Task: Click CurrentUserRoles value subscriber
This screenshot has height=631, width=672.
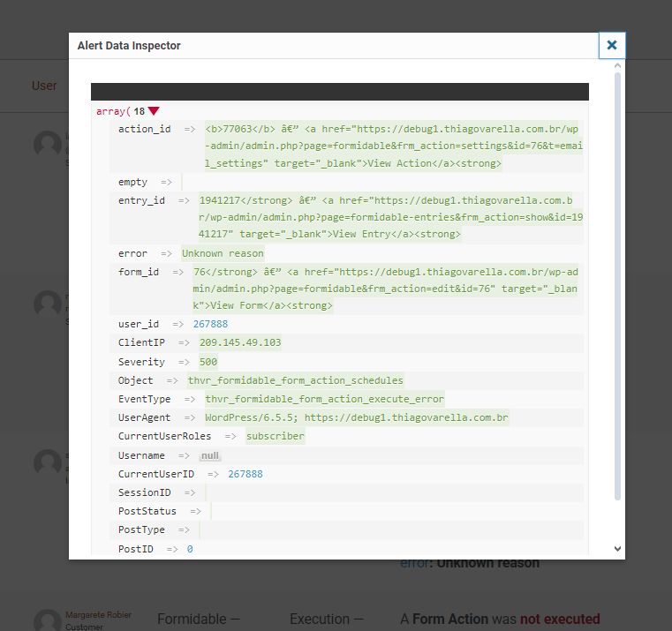Action: click(x=276, y=436)
